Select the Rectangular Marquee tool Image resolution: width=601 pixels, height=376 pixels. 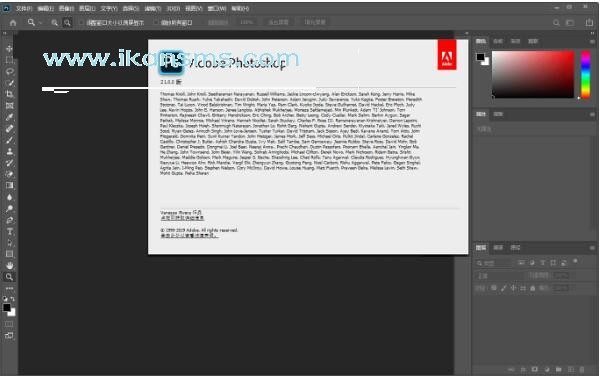[x=9, y=60]
